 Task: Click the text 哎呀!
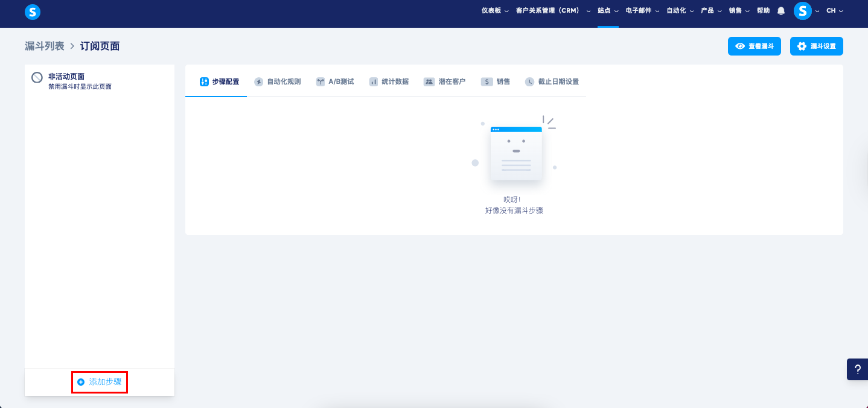pos(512,200)
